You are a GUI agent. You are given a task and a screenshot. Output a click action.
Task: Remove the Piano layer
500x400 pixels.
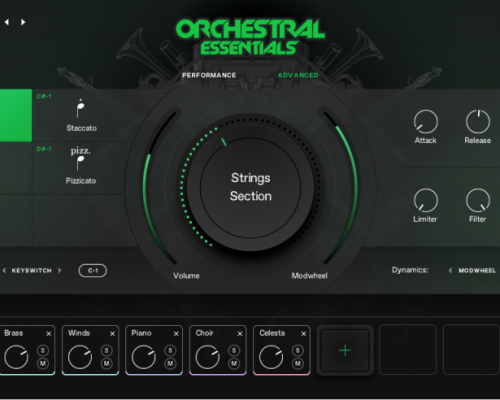point(176,334)
